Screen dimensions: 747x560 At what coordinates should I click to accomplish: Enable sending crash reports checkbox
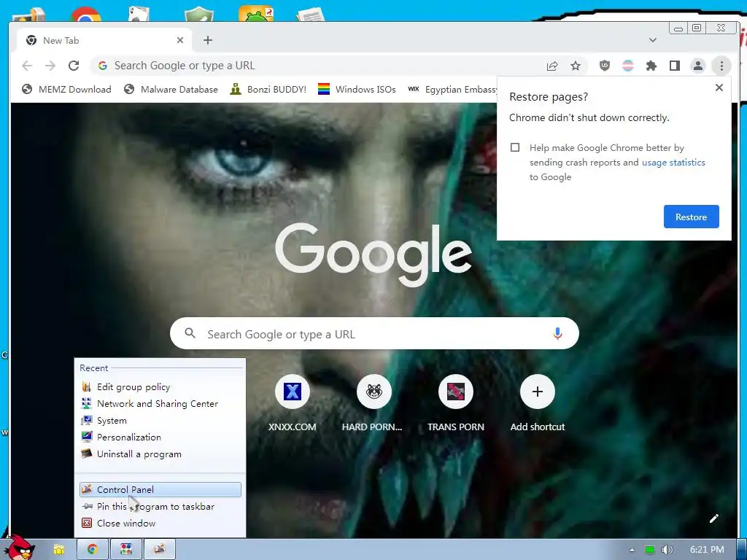pos(515,147)
